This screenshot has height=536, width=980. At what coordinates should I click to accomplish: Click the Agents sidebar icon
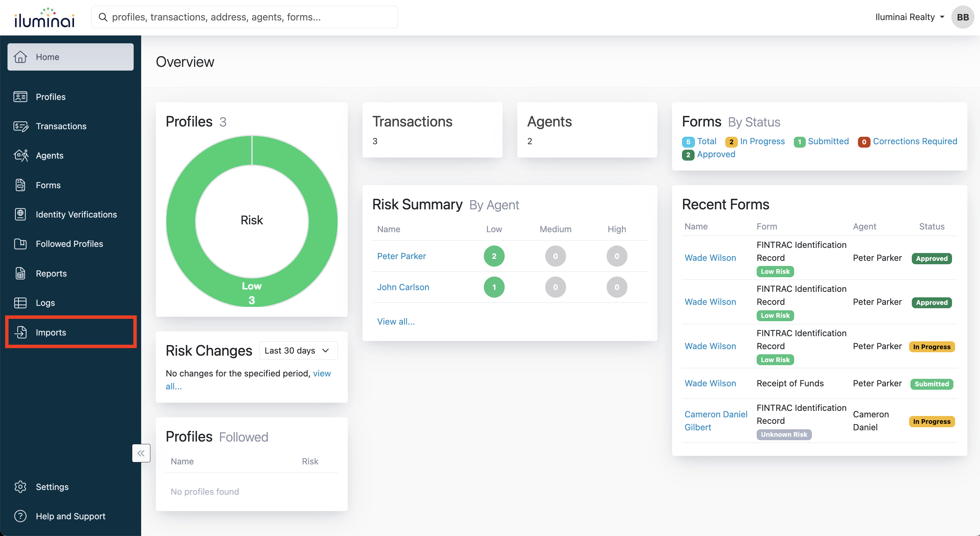tap(20, 155)
